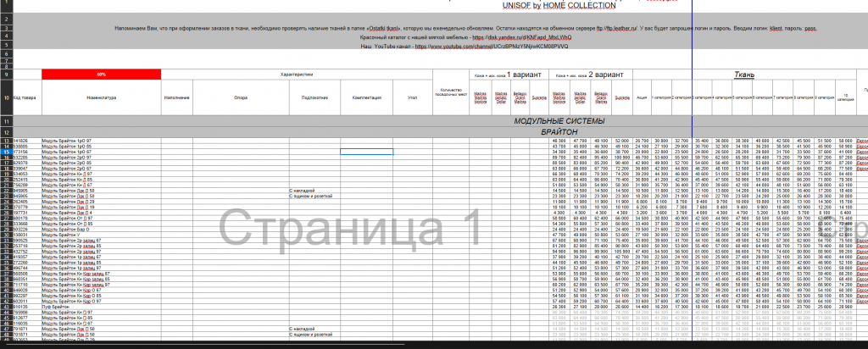Screen dimensions: 868x349
Task: Select the 1 категория column header
Action: (660, 98)
